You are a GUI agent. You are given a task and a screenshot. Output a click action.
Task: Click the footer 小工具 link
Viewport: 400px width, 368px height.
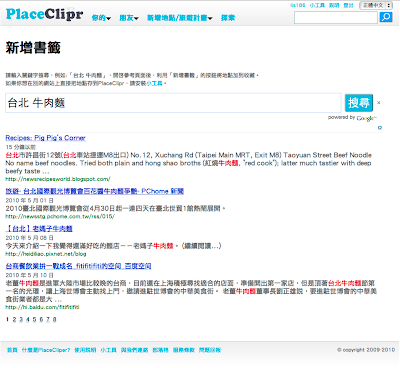tap(108, 350)
